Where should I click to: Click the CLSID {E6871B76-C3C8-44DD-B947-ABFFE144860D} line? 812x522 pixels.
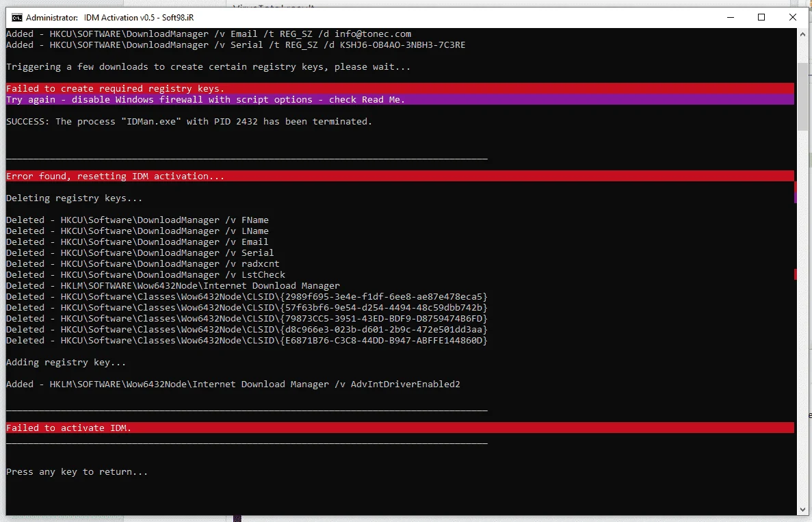click(x=247, y=340)
